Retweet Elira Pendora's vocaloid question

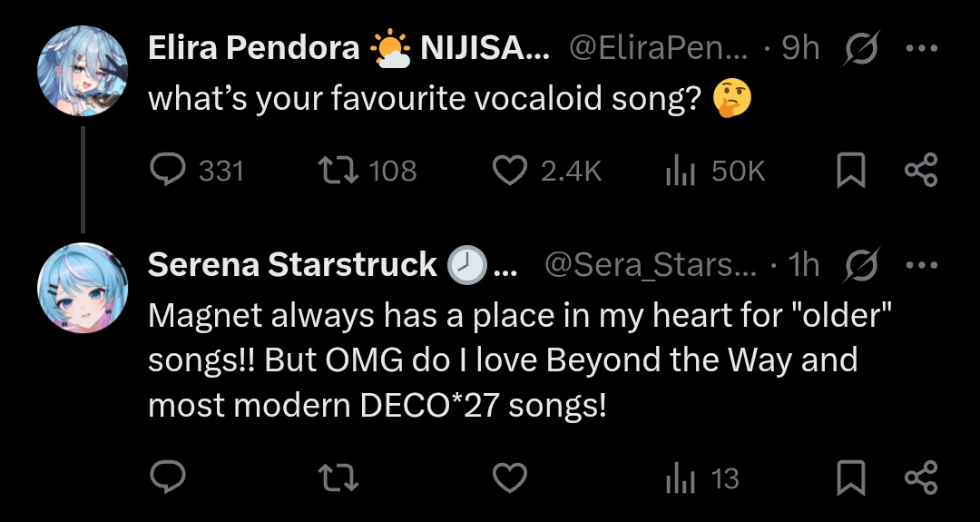338,171
